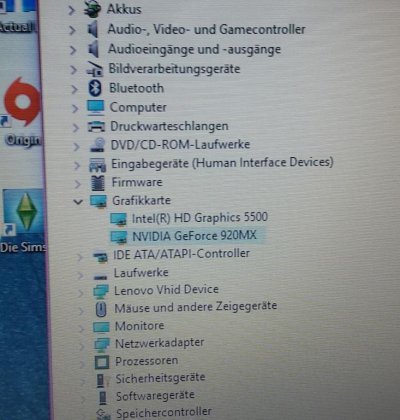Expand Audio-, Video- und Gamecontroller
The image size is (400, 420).
click(72, 30)
